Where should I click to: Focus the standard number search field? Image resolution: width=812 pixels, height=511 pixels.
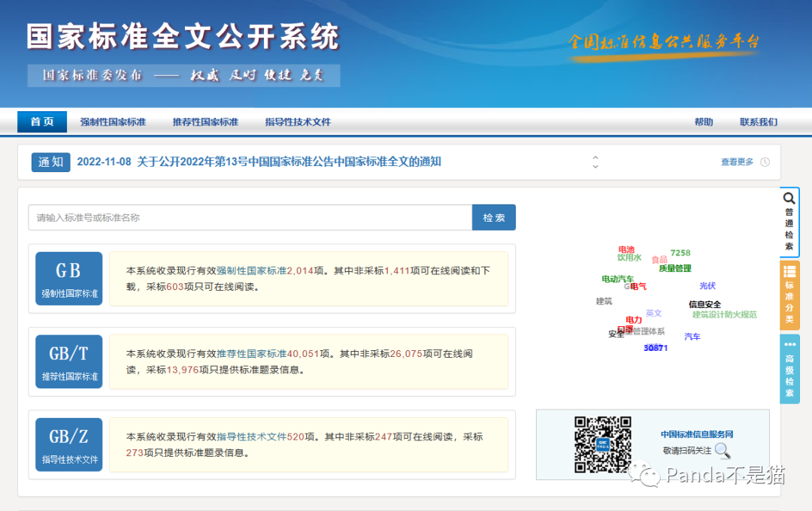pos(250,217)
